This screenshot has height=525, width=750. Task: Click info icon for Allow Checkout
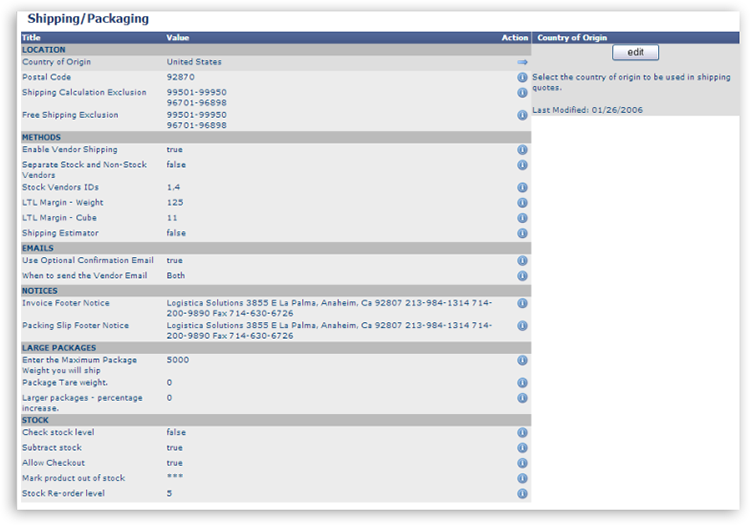pos(522,463)
